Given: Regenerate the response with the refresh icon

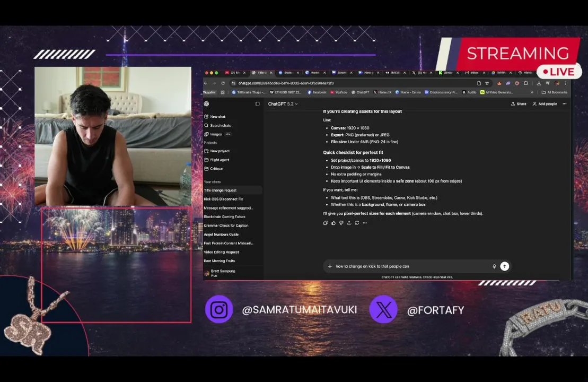Looking at the screenshot, I should tap(357, 223).
